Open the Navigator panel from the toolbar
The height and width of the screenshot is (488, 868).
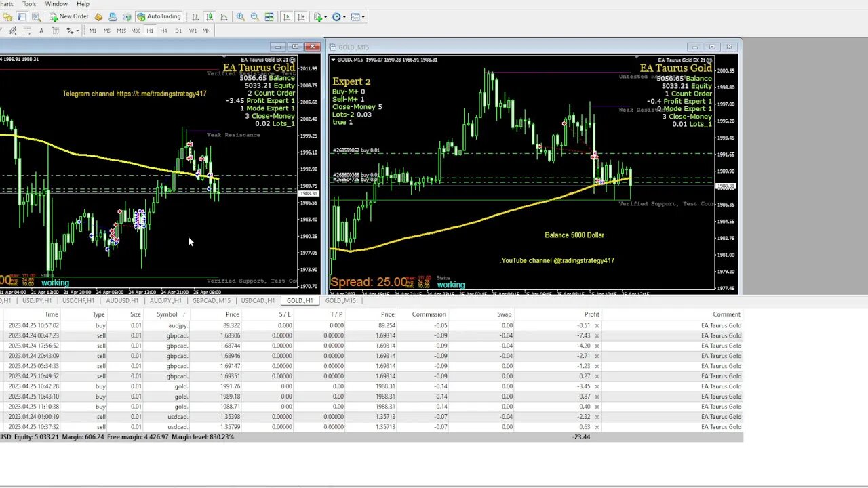[x=7, y=16]
